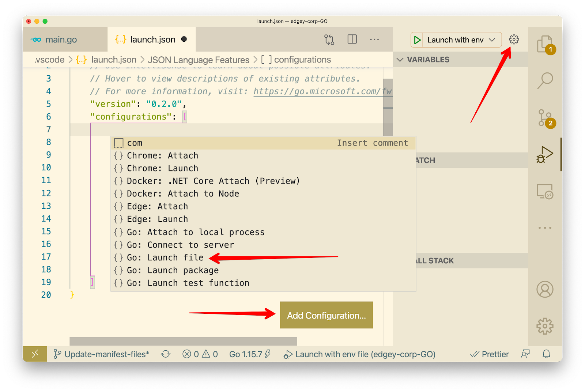The image size is (585, 392).
Task: Click the Go file icon on main.go tab
Action: [x=36, y=39]
